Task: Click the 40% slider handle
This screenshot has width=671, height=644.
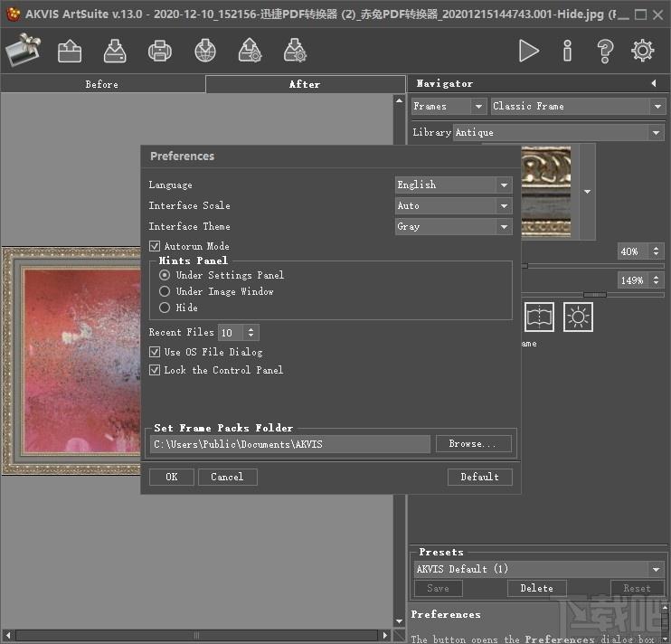Action: point(525,266)
